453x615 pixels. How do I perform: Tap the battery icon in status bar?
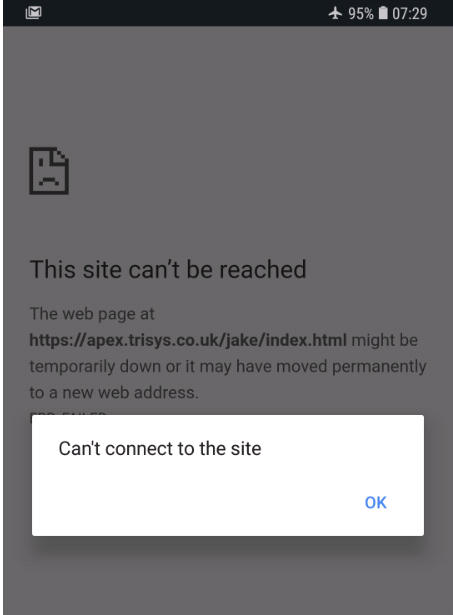click(x=383, y=13)
